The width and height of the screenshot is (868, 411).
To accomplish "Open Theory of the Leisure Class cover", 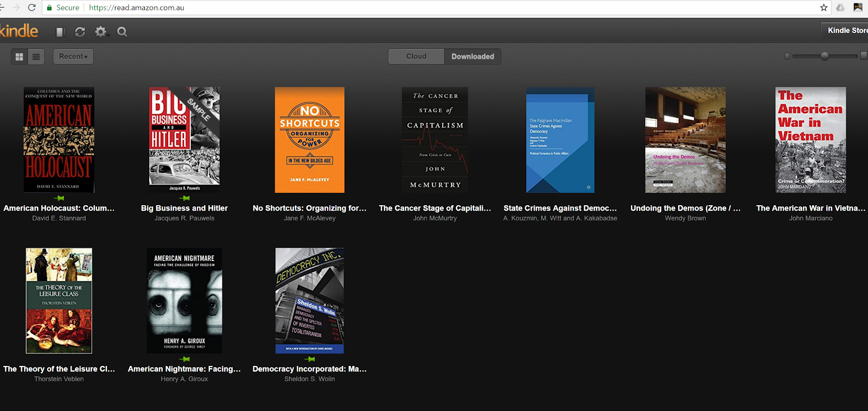I will coord(59,301).
